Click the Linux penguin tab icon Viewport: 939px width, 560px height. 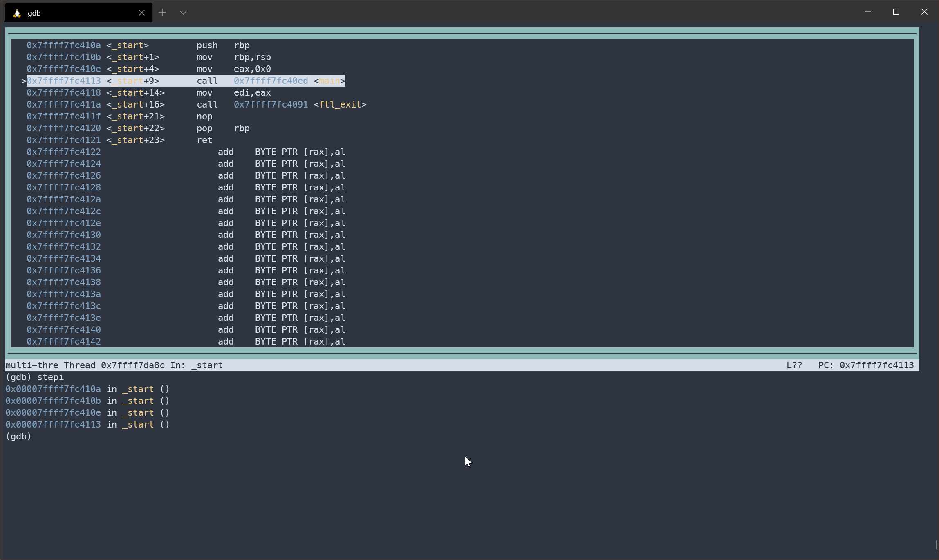17,13
